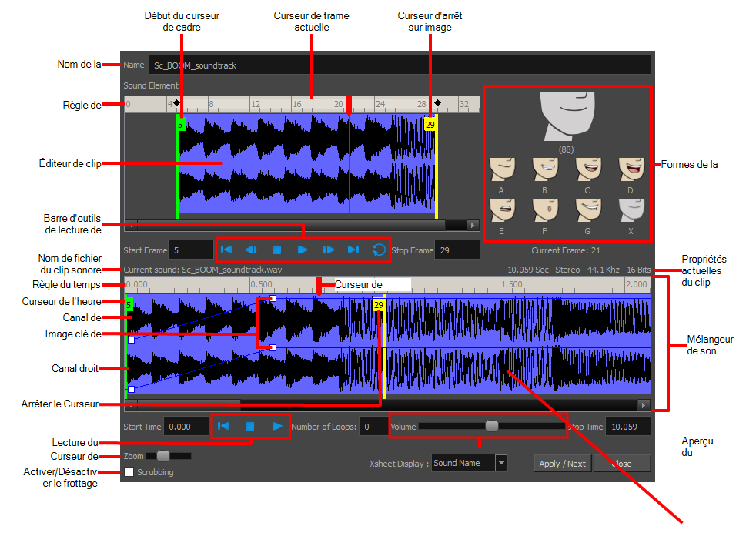Click the Number of Loops field

373,427
